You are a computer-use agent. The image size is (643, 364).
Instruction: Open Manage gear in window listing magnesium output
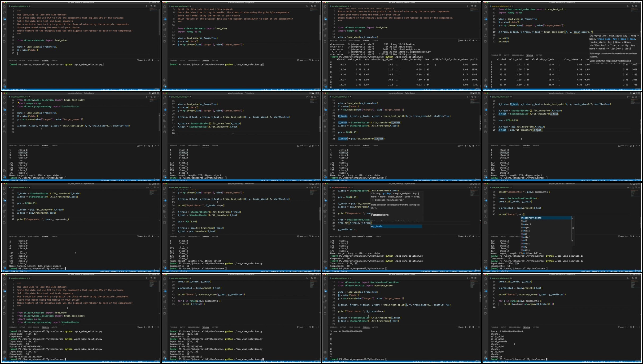(485, 358)
